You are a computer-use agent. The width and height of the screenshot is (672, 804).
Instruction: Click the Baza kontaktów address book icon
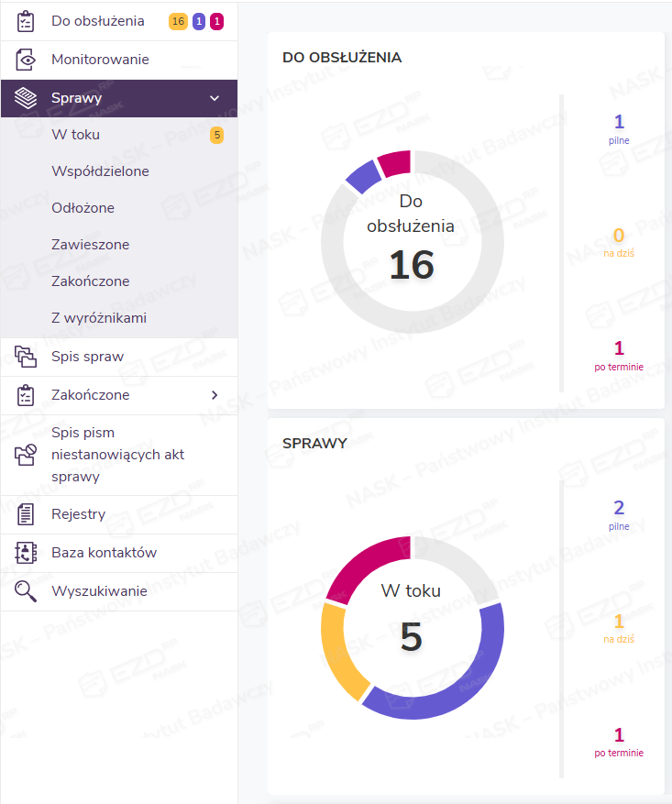[x=26, y=553]
